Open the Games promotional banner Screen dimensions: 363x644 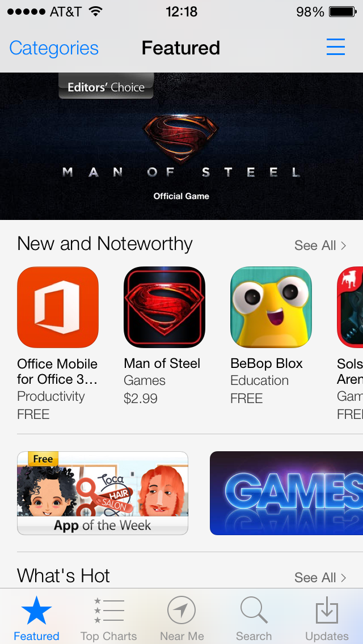(x=286, y=493)
